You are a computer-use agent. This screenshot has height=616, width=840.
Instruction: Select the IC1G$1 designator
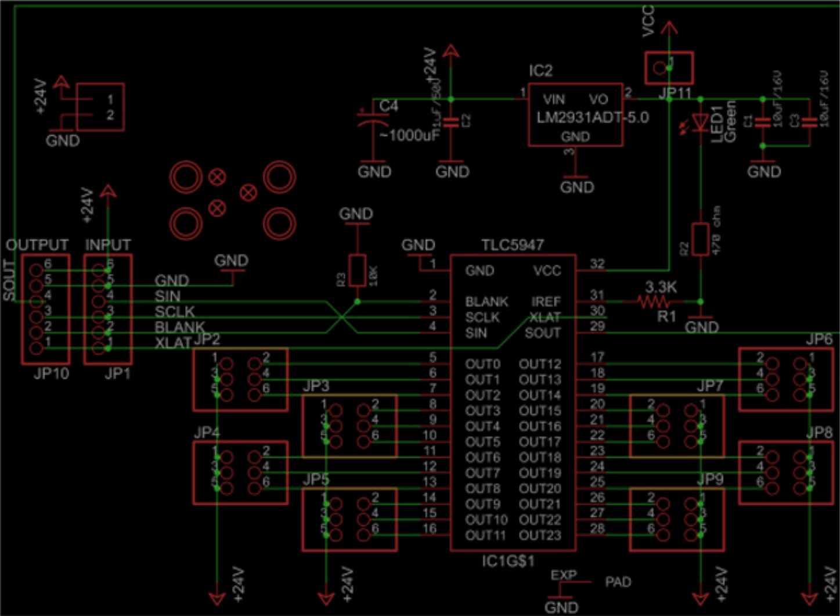click(508, 561)
